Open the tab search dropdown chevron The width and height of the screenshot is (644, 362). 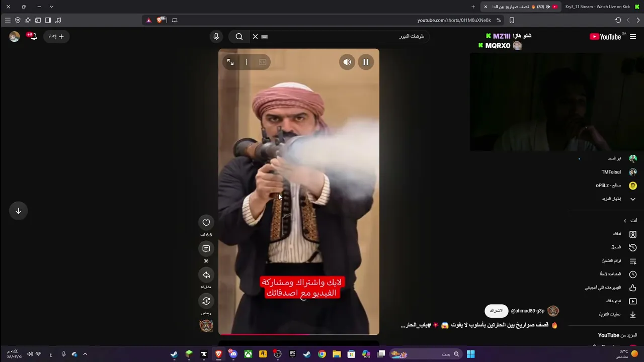(x=51, y=7)
